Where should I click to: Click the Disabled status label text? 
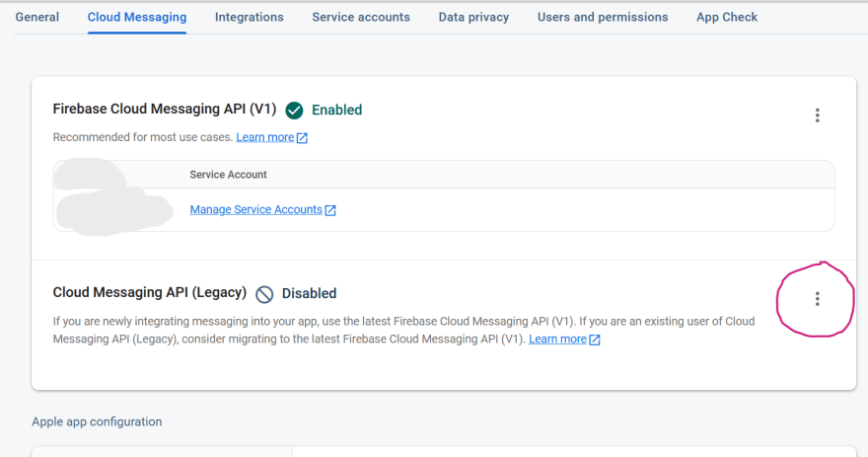tap(309, 293)
